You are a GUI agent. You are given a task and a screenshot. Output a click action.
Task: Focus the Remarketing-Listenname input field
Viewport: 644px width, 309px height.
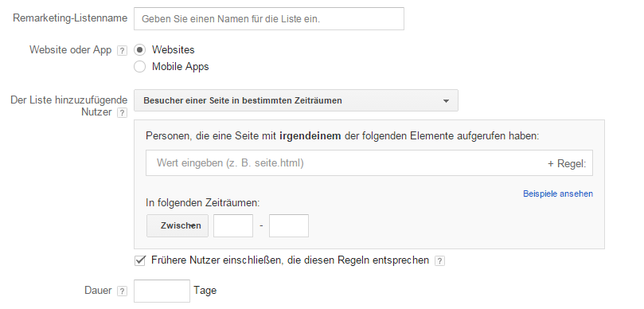coord(269,18)
